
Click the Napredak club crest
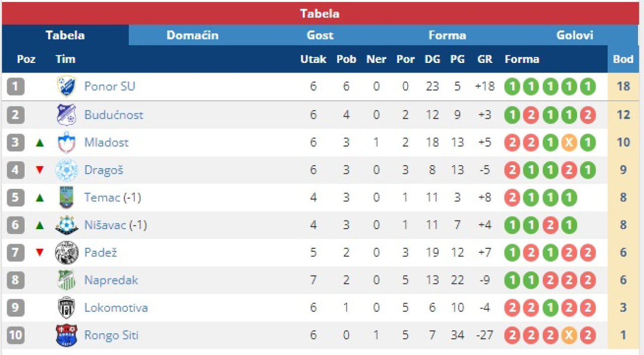(66, 280)
